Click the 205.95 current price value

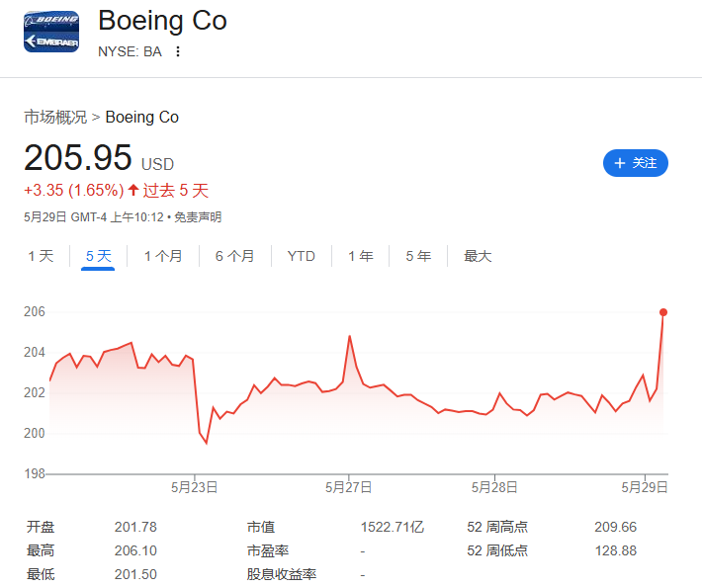point(78,158)
